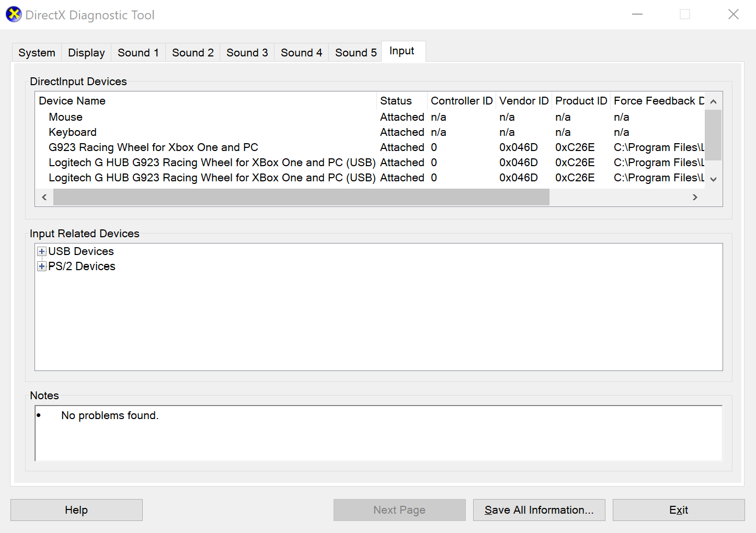Select the Mouse device row

click(370, 117)
